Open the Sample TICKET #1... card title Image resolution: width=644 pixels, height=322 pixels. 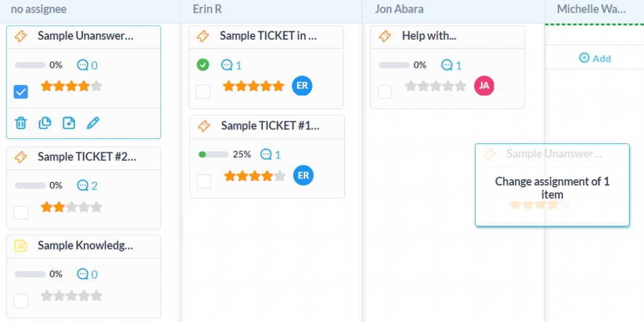tap(270, 125)
